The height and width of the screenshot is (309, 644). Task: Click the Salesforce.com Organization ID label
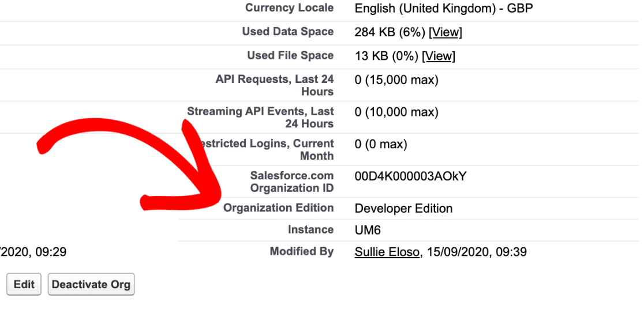(292, 182)
